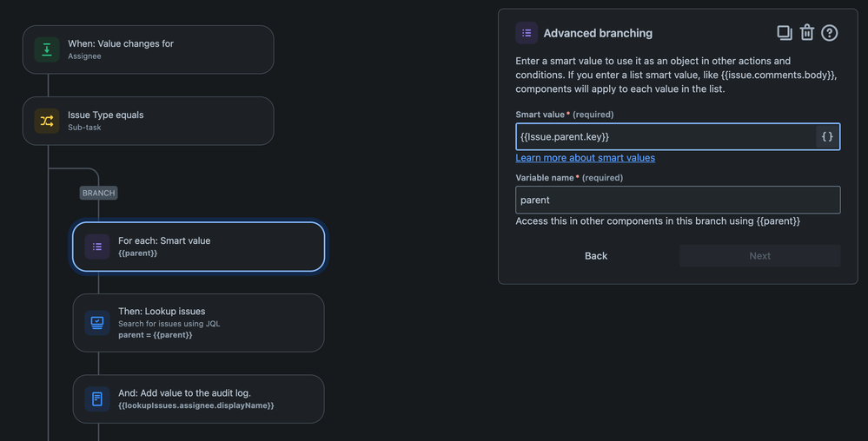Screen dimensions: 868x441
Task: Open help via the question mark icon
Action: [x=830, y=33]
